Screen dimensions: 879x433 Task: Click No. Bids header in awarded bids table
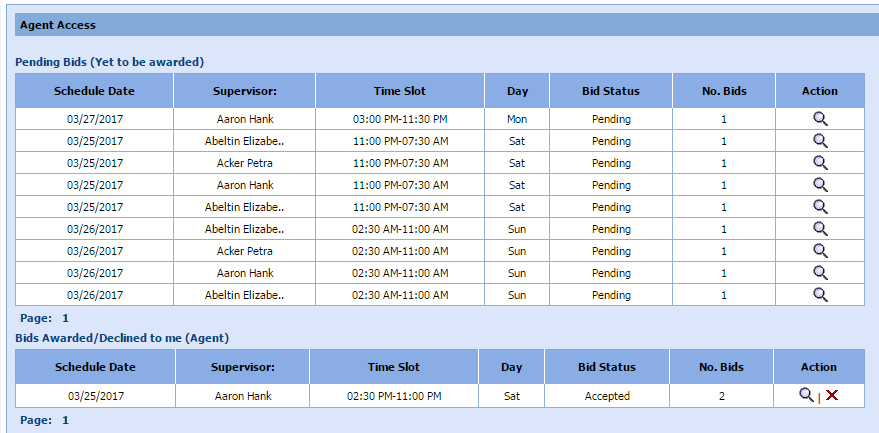point(720,367)
